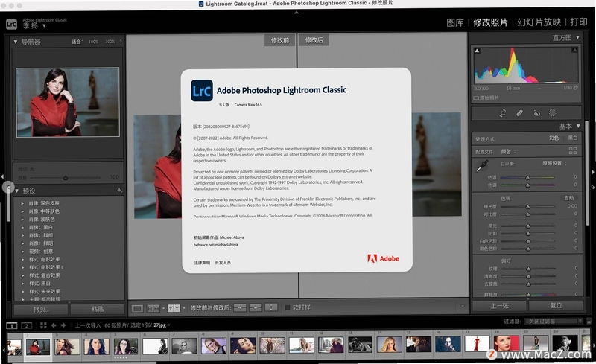Open the 27.jpg filmstrip source dropdown
The width and height of the screenshot is (596, 364).
pyautogui.click(x=162, y=325)
